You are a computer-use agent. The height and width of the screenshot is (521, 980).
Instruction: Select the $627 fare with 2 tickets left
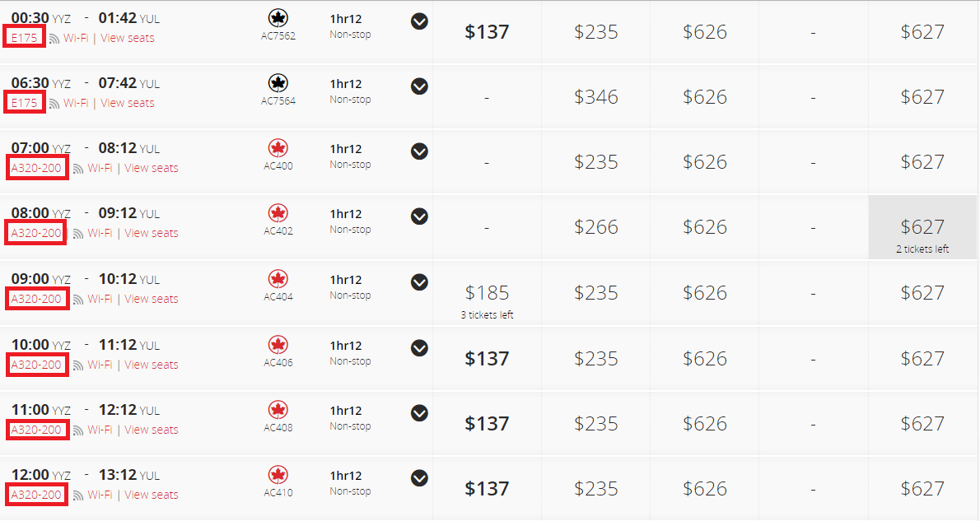(922, 227)
